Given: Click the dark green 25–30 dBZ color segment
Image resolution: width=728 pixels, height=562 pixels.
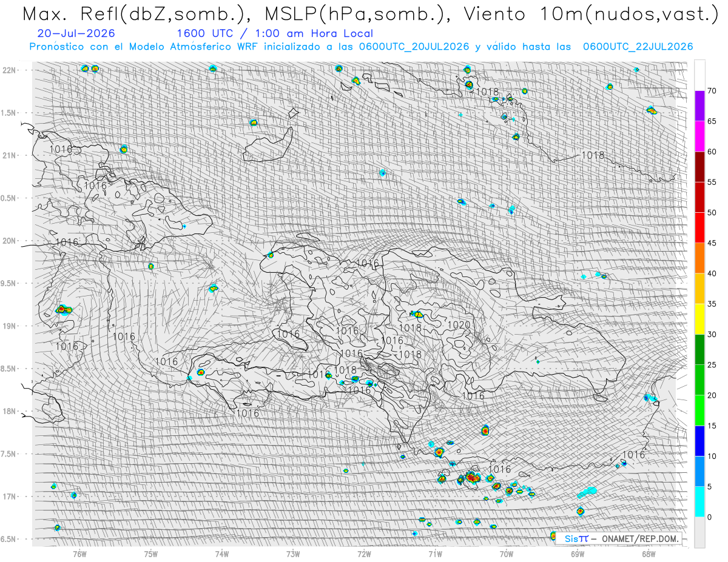Looking at the screenshot, I should pos(699,349).
